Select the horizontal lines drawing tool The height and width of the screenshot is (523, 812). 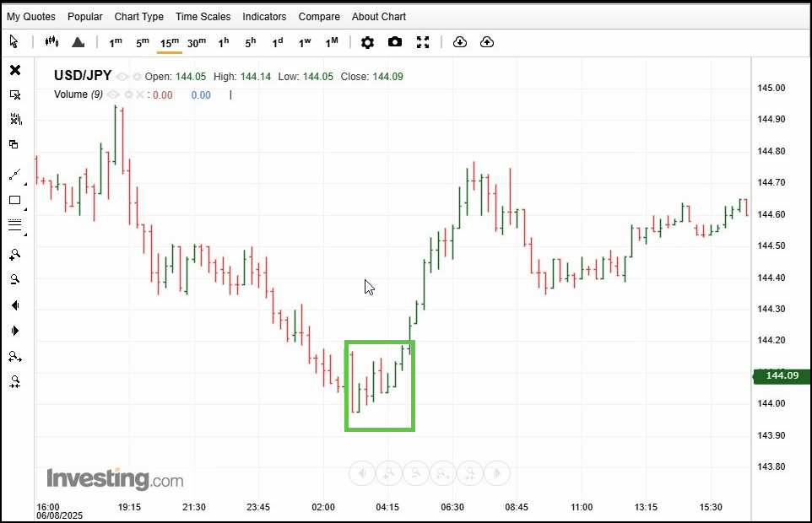click(x=15, y=225)
